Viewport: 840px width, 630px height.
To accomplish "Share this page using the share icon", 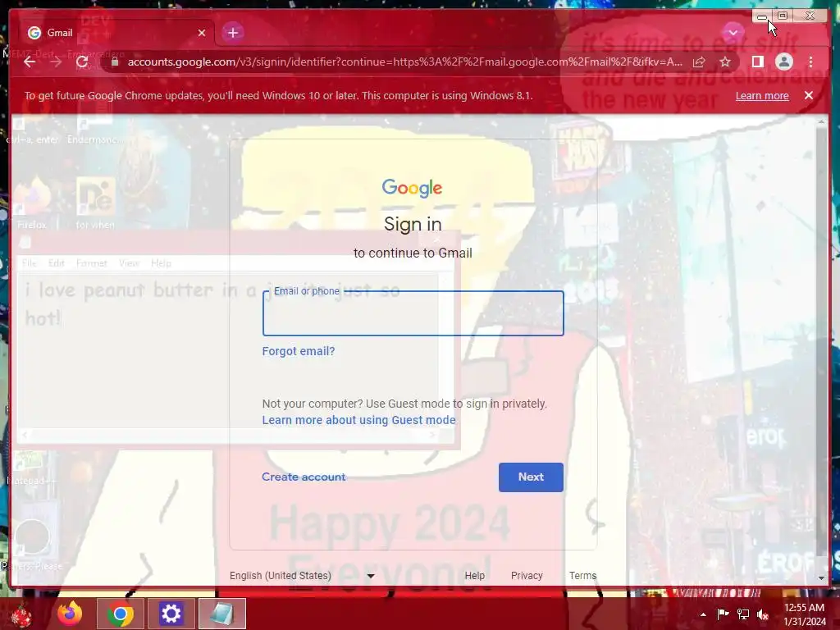I will coord(699,62).
